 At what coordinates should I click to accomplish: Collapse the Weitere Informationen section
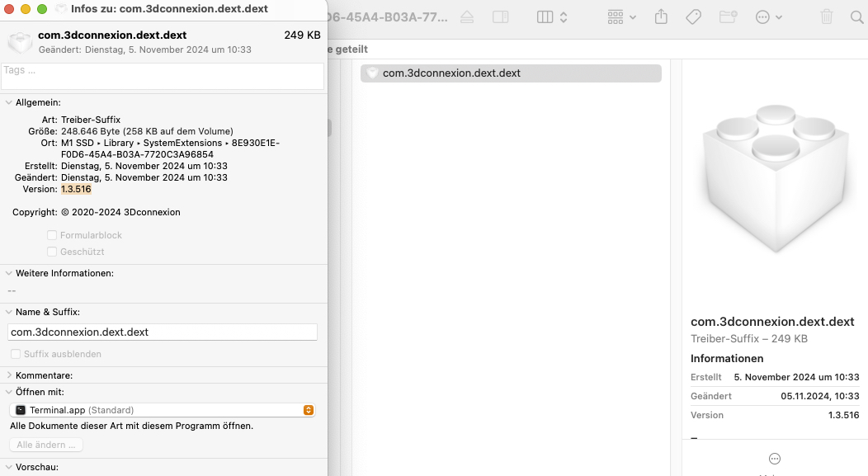(x=9, y=273)
